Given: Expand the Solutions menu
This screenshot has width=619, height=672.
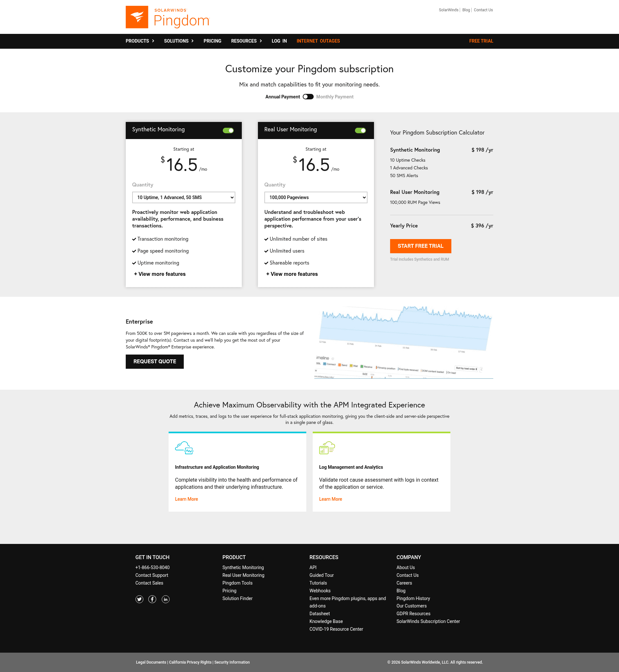Looking at the screenshot, I should [179, 41].
